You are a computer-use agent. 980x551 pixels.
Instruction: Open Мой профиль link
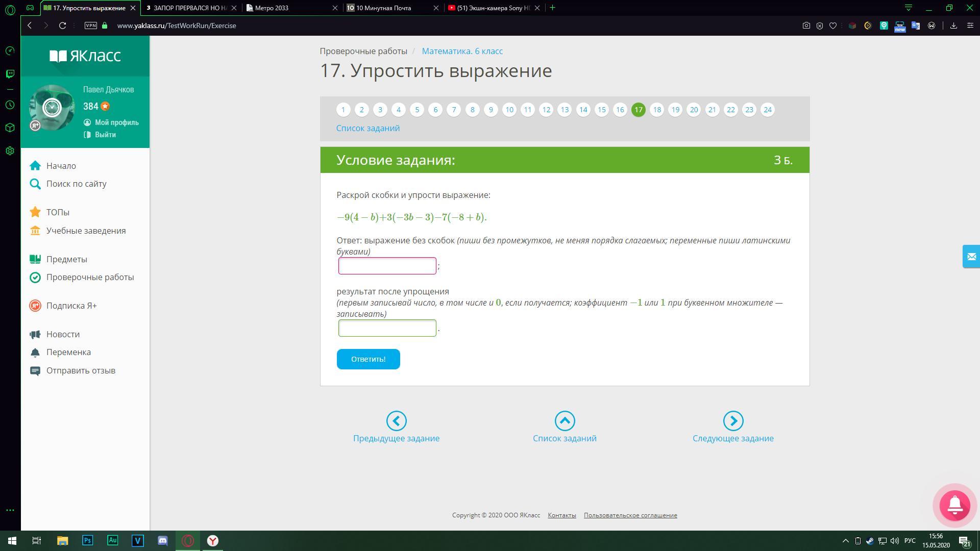111,122
